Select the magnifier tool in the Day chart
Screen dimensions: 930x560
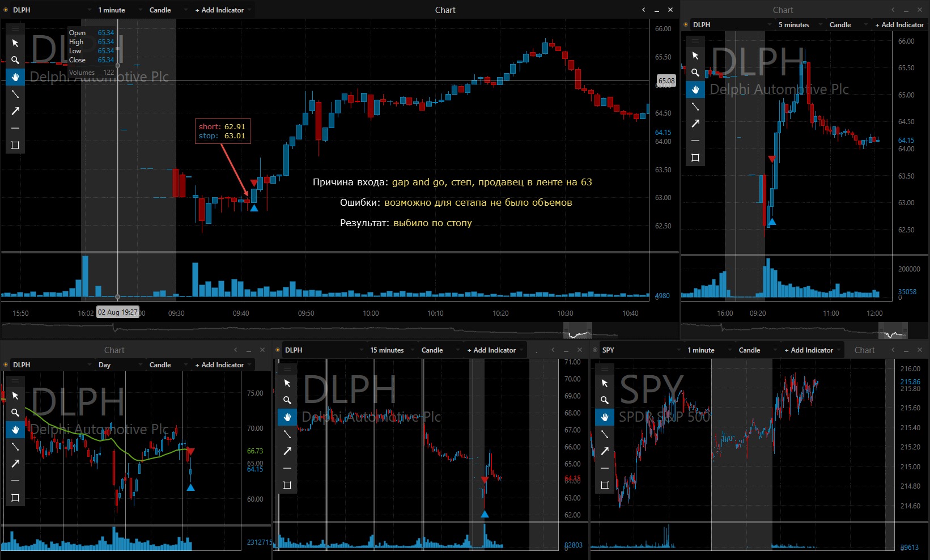pos(15,413)
